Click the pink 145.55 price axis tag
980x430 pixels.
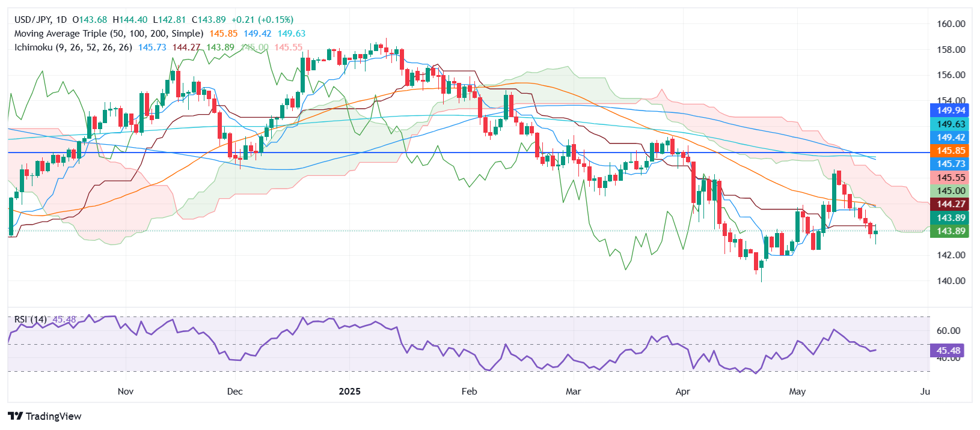tap(950, 177)
